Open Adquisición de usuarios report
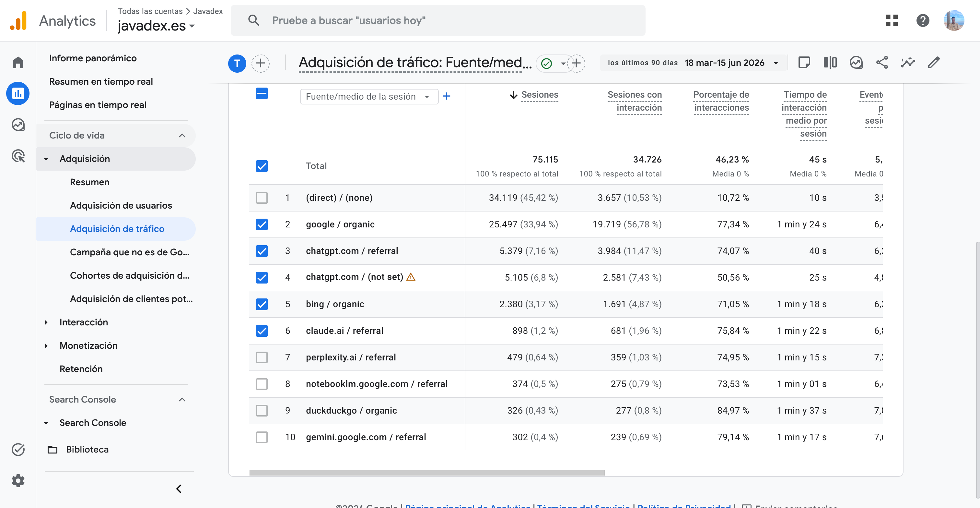 [121, 205]
